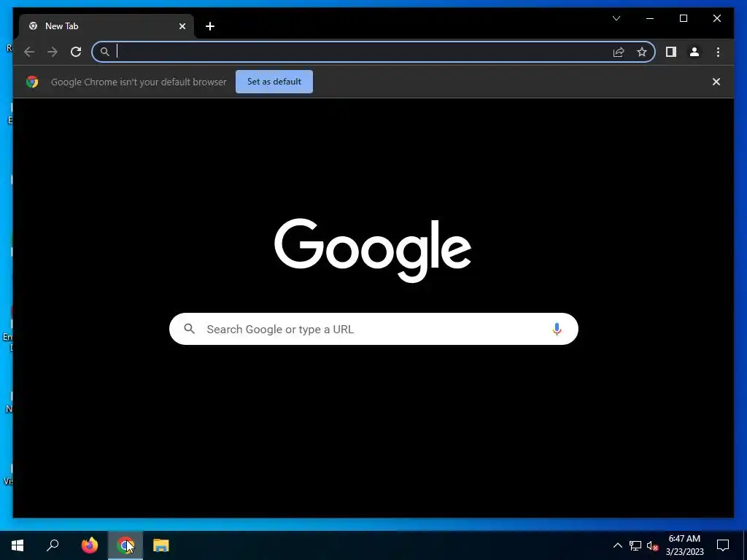Minimize the Chrome window
The image size is (747, 560).
[x=650, y=18]
